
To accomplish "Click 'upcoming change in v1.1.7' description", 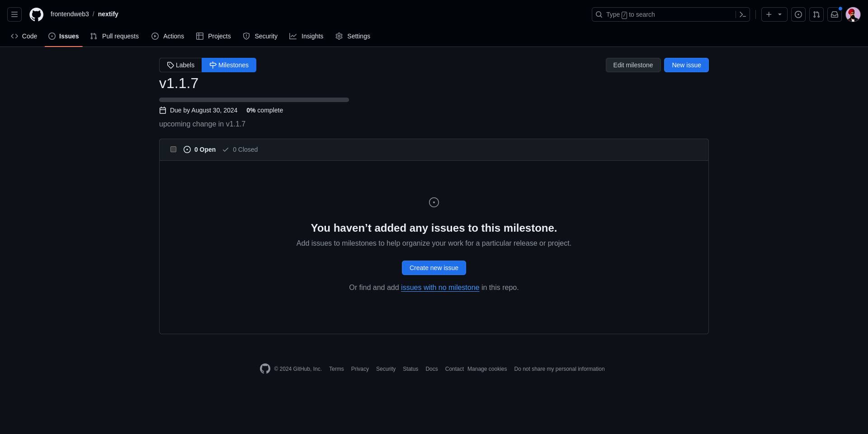I will [x=202, y=124].
